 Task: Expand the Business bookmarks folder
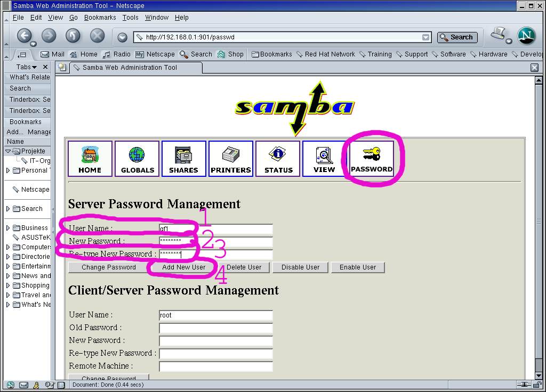pos(8,228)
